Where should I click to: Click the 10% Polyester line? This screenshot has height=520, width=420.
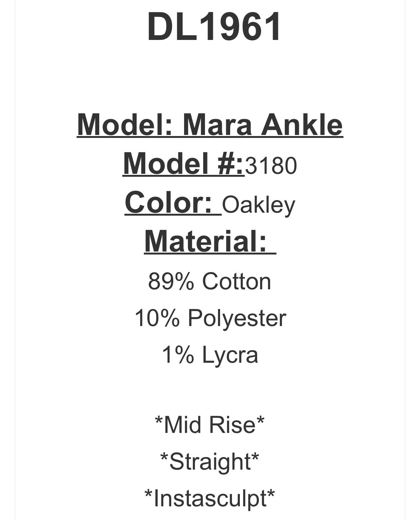pos(210,318)
